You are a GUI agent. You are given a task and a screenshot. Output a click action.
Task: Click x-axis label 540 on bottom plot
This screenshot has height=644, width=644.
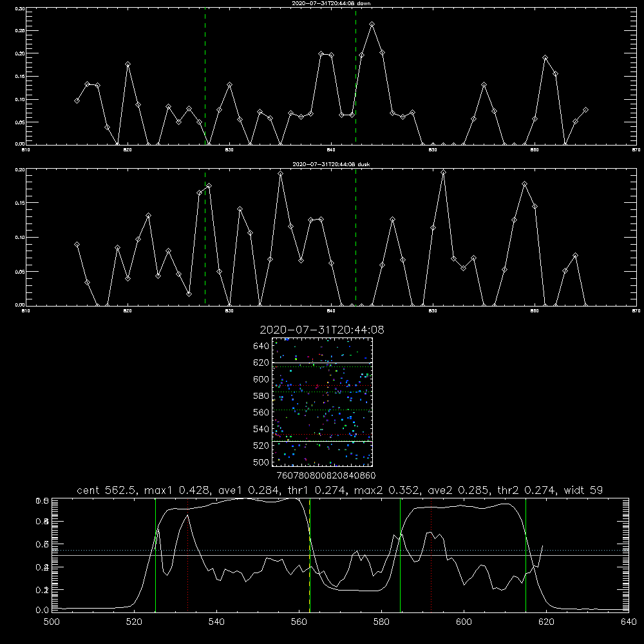pyautogui.click(x=216, y=622)
